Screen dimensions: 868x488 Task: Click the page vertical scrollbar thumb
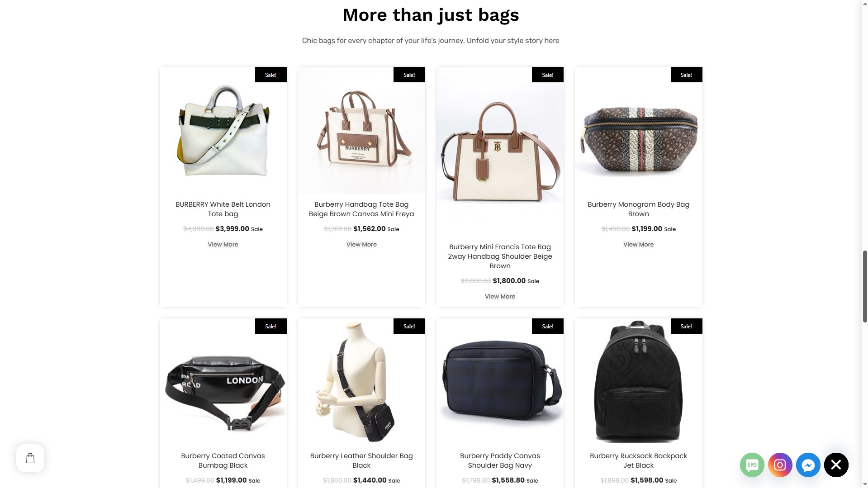[865, 286]
